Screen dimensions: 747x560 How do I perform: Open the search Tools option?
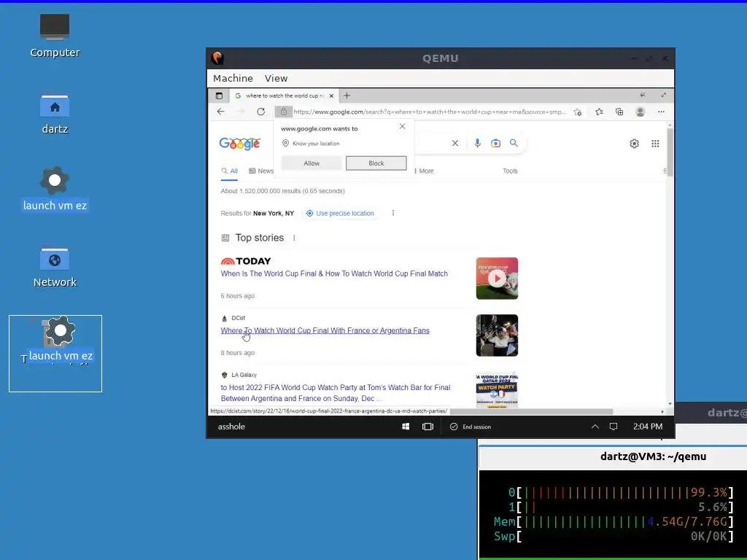510,171
